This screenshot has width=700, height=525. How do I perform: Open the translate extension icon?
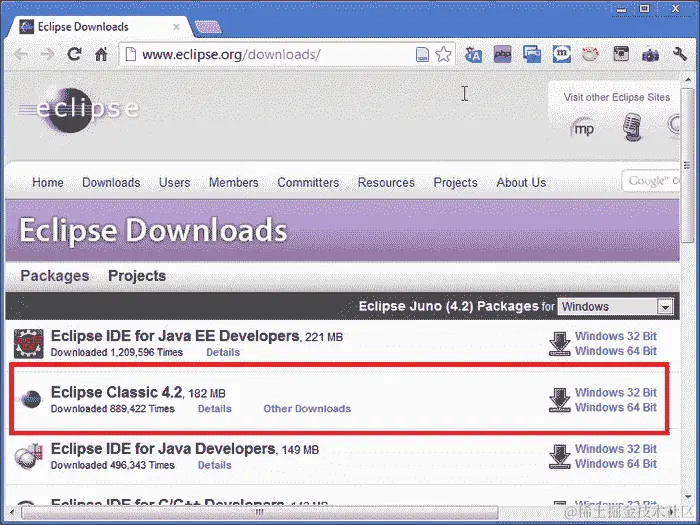[473, 54]
